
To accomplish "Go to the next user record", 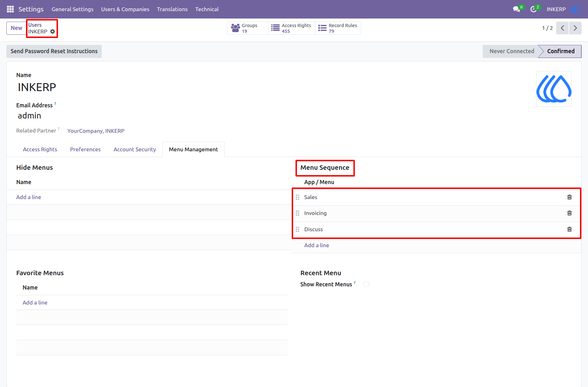I will (x=575, y=28).
